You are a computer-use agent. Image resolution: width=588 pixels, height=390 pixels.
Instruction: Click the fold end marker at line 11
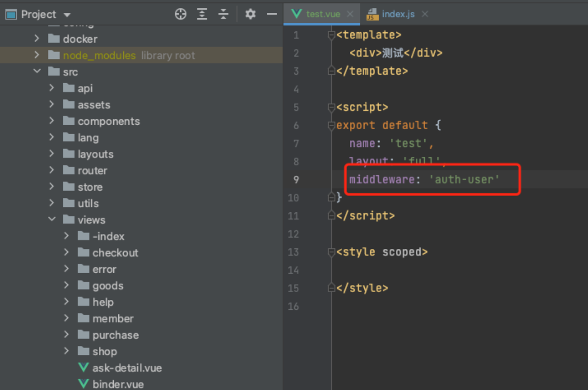[x=331, y=215]
